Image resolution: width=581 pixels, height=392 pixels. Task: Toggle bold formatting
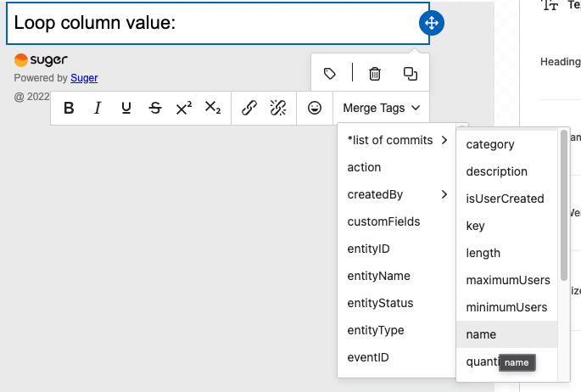tap(70, 109)
